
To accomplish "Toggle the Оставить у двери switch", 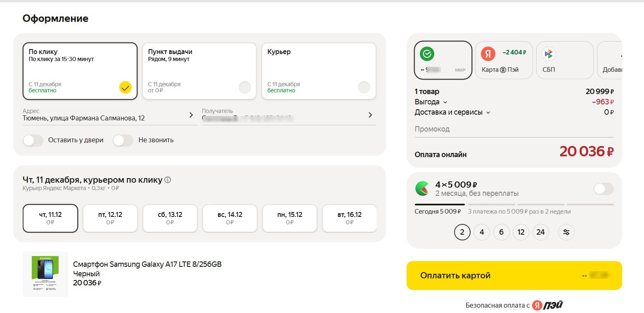I will click(x=33, y=140).
